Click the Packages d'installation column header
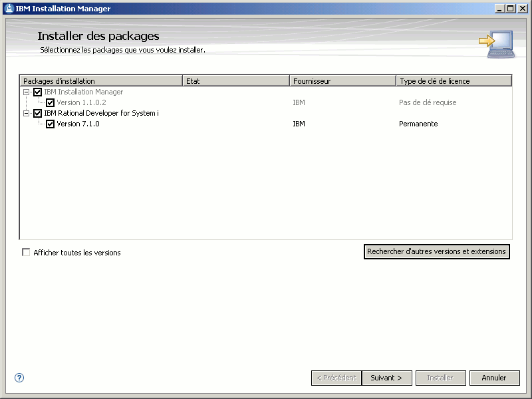Image resolution: width=532 pixels, height=399 pixels. (x=101, y=80)
